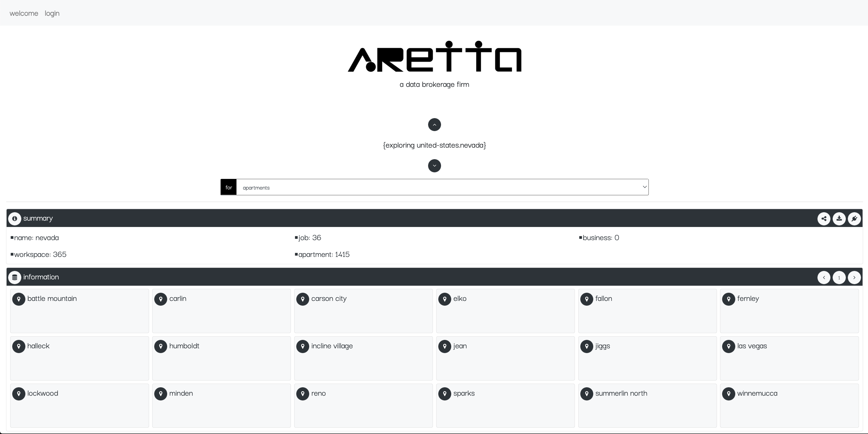Viewport: 868px width, 434px height.
Task: Open the carson city name
Action: tap(329, 299)
